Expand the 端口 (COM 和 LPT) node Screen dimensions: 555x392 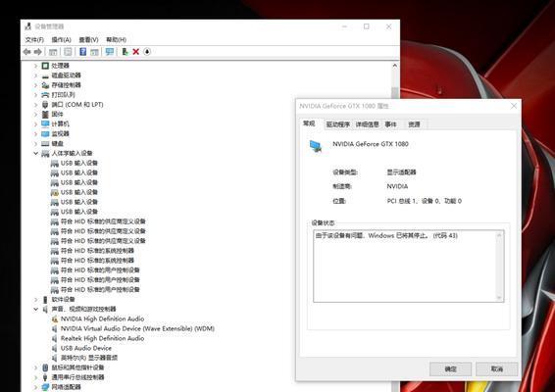(35, 105)
